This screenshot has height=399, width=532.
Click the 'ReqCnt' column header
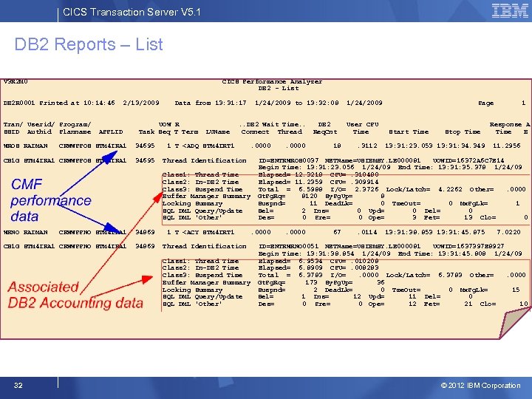click(x=325, y=132)
